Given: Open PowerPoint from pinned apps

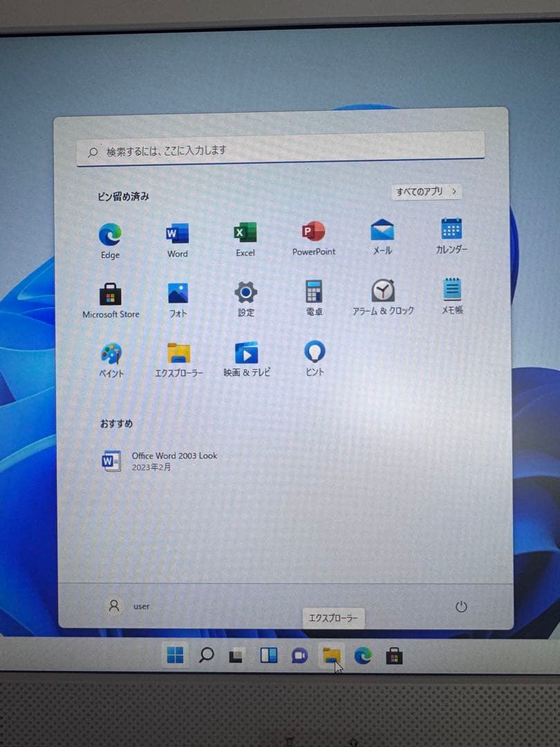Looking at the screenshot, I should click(313, 235).
